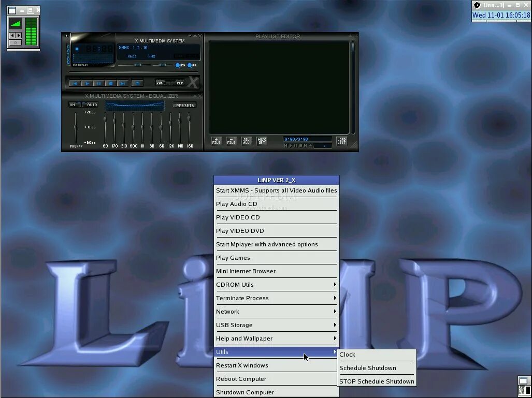The height and width of the screenshot is (398, 532).
Task: Select Play Audio CD menu entry
Action: click(277, 204)
